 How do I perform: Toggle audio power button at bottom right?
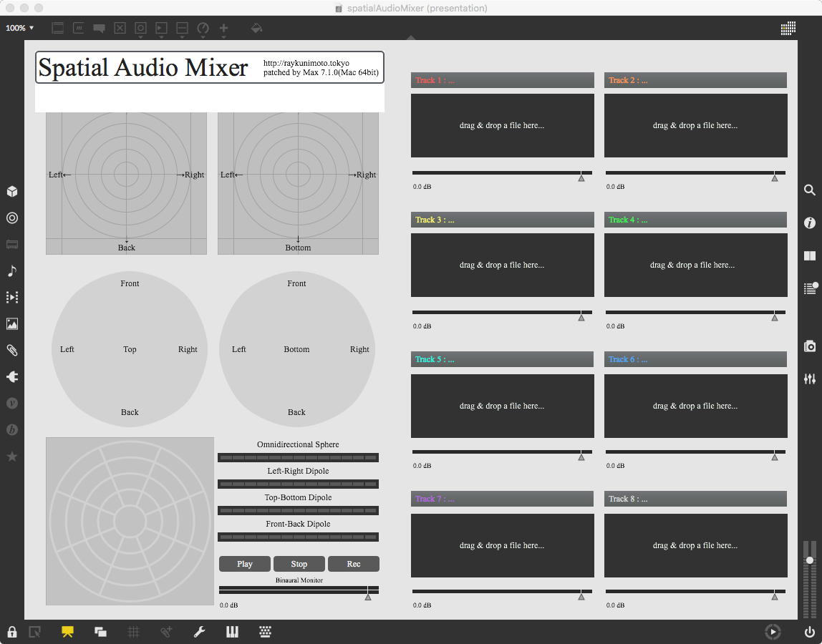810,632
